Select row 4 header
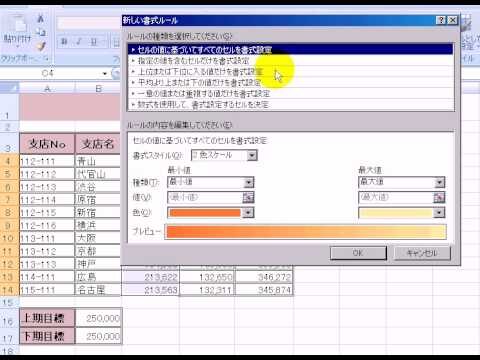This screenshot has height=360, width=480. pos(8,162)
